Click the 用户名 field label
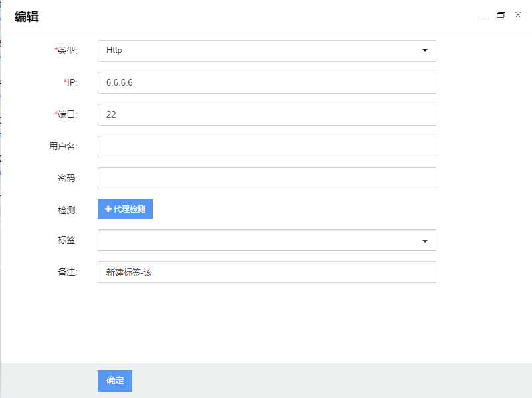Image resolution: width=532 pixels, height=398 pixels. [63, 146]
